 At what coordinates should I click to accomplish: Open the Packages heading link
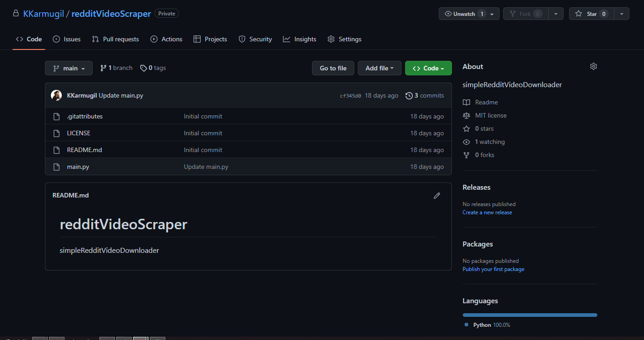pos(478,244)
